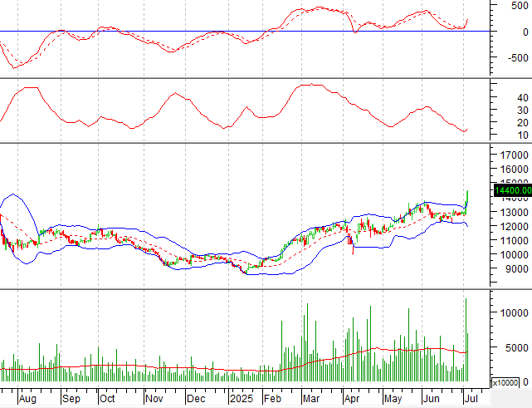
Task: Click the -500 value on oscillator axis
Action: (x=518, y=58)
